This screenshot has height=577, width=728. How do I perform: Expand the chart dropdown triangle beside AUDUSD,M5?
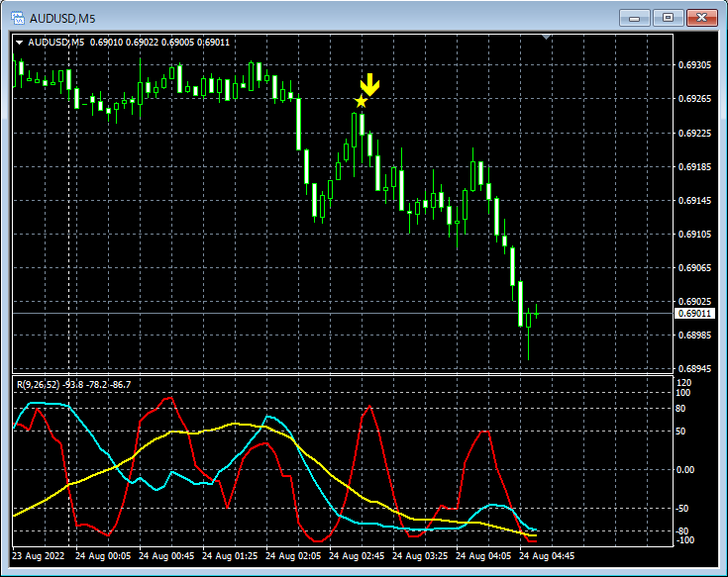[x=20, y=43]
